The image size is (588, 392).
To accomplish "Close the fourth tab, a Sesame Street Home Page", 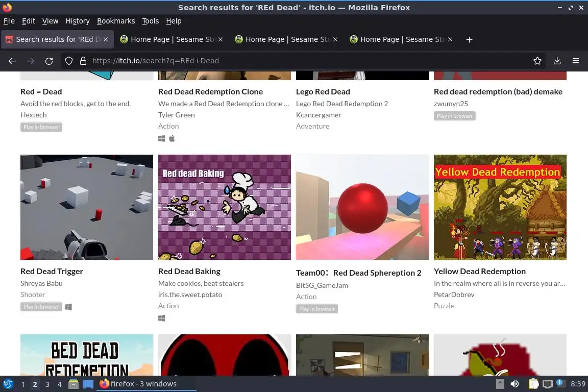I will (x=450, y=39).
